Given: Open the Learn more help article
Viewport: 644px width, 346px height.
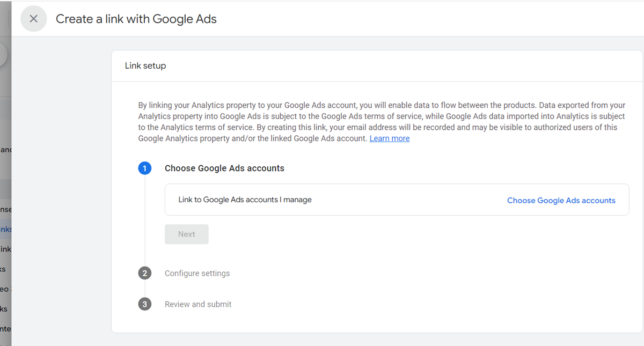Looking at the screenshot, I should (x=390, y=138).
